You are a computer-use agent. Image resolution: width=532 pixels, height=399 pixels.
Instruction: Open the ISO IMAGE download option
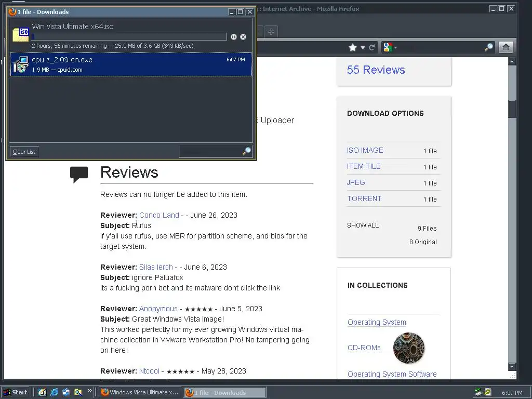(365, 150)
